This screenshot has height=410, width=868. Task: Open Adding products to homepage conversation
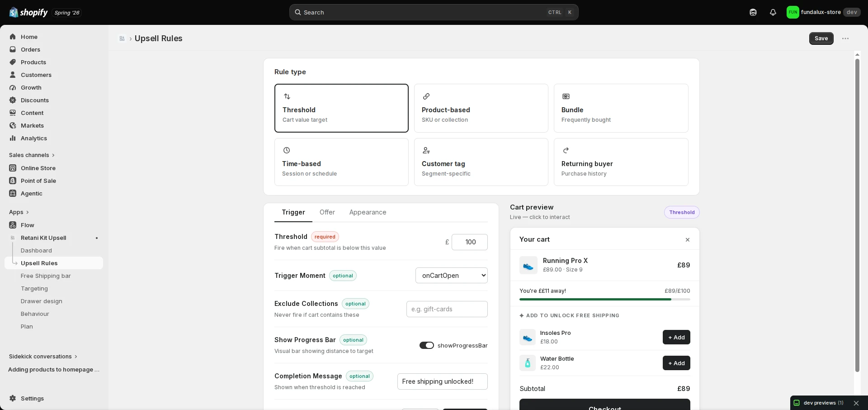(x=53, y=370)
